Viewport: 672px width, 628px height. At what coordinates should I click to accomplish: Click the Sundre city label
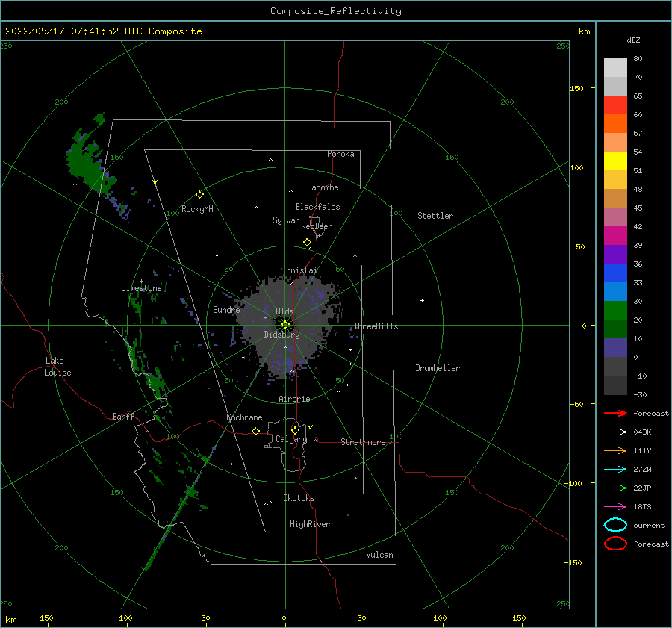click(226, 309)
